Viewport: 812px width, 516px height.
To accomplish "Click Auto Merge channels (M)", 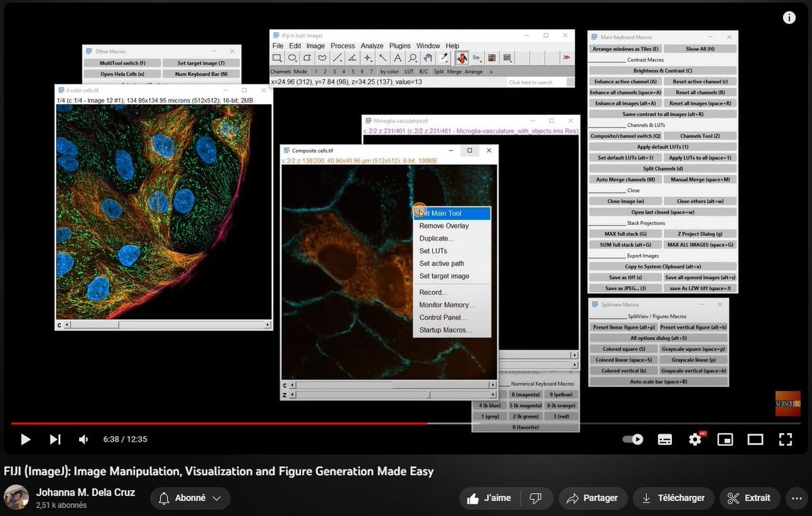I will pos(625,179).
